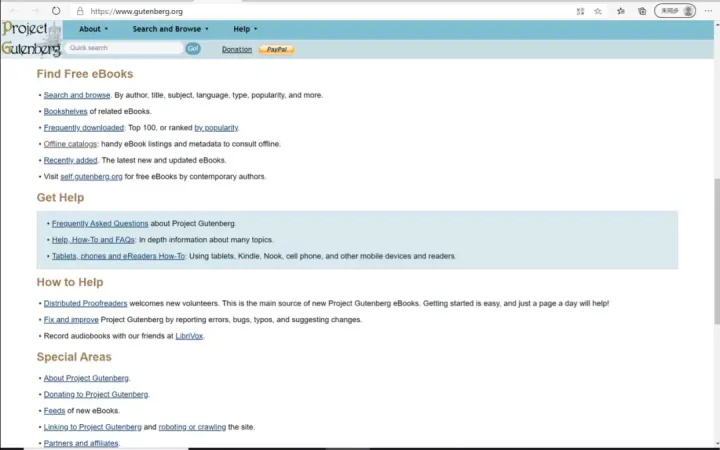Click the padlock site info icon

point(80,11)
